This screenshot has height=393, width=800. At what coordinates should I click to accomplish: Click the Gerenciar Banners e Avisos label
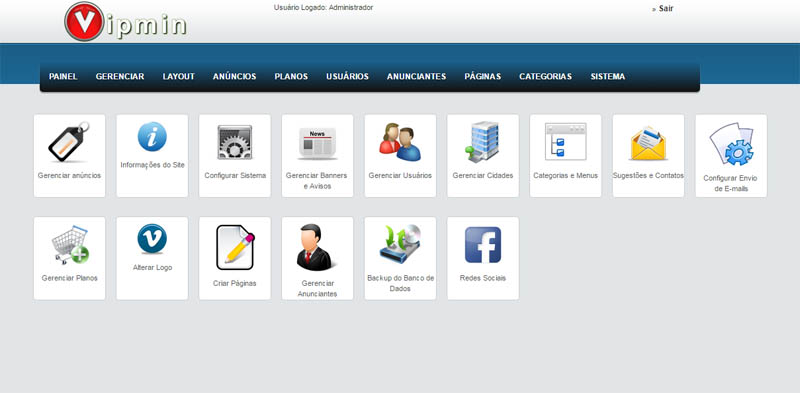(x=316, y=181)
